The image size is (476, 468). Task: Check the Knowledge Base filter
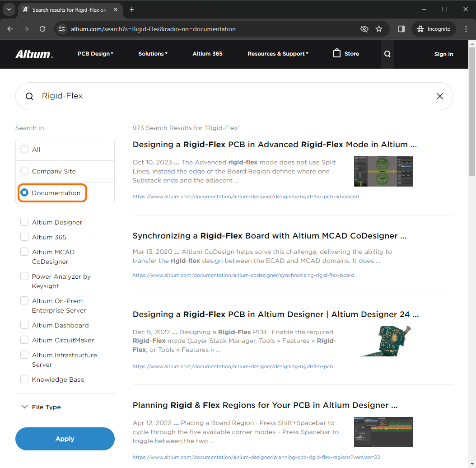24,379
